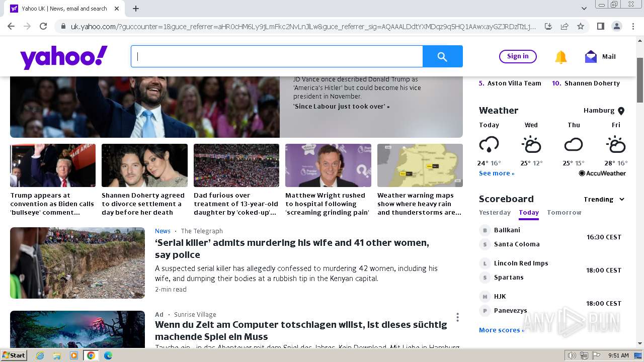Open Microsoft Edge from taskbar
Screen dimensions: 644x362
(108, 355)
